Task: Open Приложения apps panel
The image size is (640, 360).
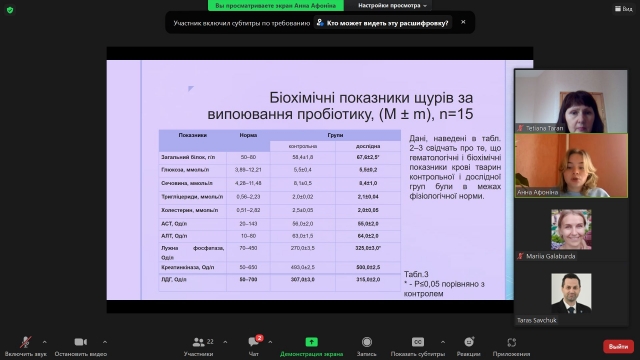Action: click(x=511, y=346)
